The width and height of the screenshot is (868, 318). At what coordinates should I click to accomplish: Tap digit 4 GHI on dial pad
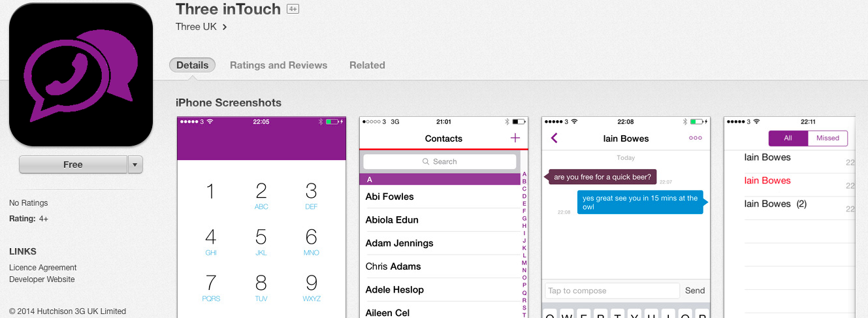pyautogui.click(x=210, y=242)
